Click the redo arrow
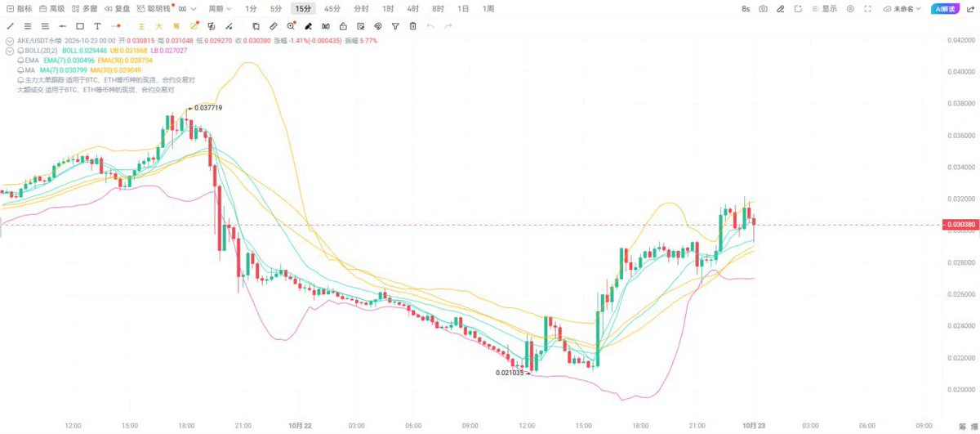This screenshot has width=980, height=434. [448, 26]
